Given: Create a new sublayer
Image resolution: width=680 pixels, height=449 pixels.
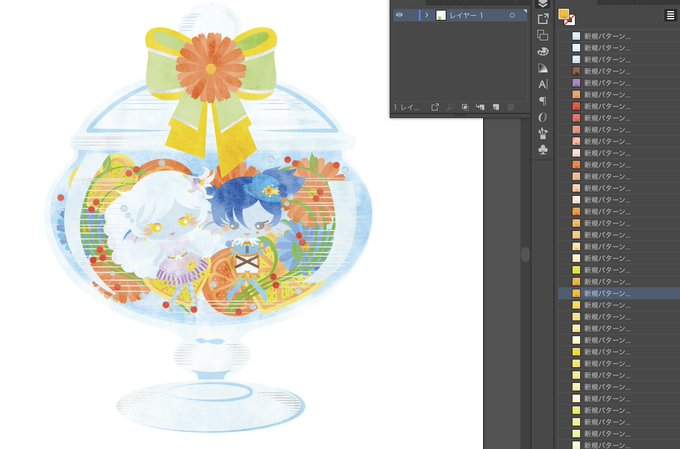Looking at the screenshot, I should pyautogui.click(x=480, y=107).
